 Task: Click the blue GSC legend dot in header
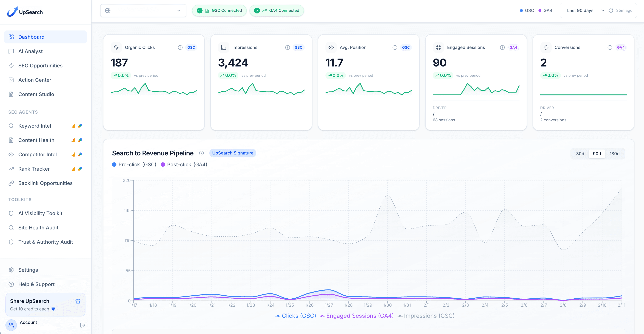[521, 10]
